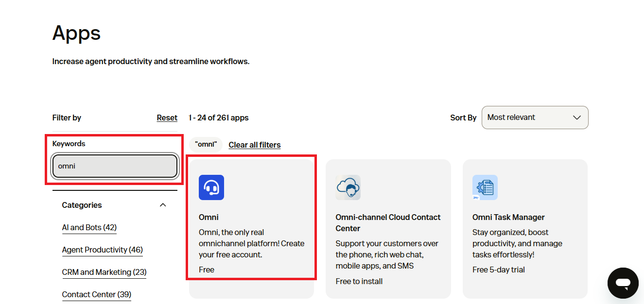This screenshot has height=304, width=644.
Task: Click the Clear all filters link
Action: point(255,145)
